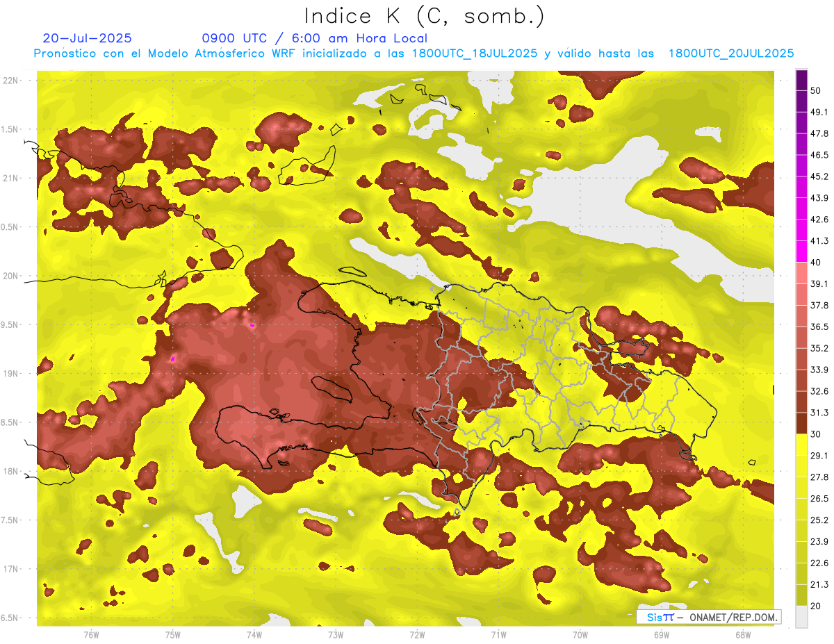The height and width of the screenshot is (644, 834).
Task: Click the latitude label "19N"
Action: 10,373
